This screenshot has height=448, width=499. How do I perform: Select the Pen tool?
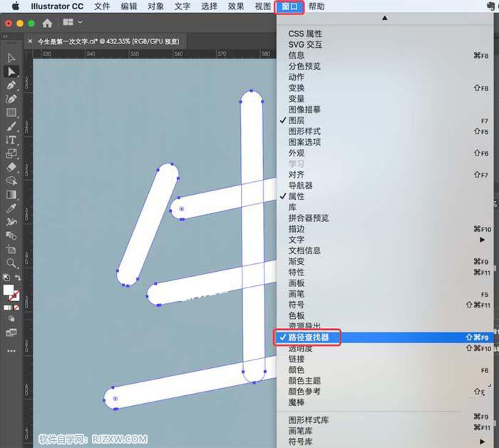pos(11,86)
